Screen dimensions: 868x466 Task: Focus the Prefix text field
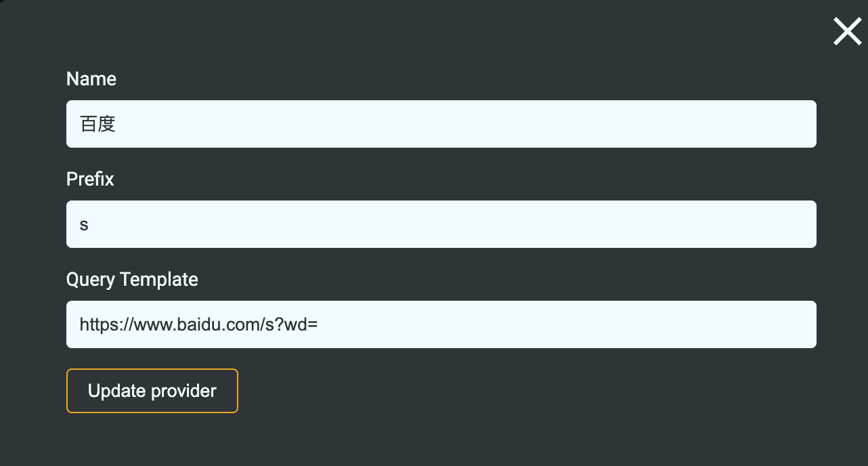[441, 224]
